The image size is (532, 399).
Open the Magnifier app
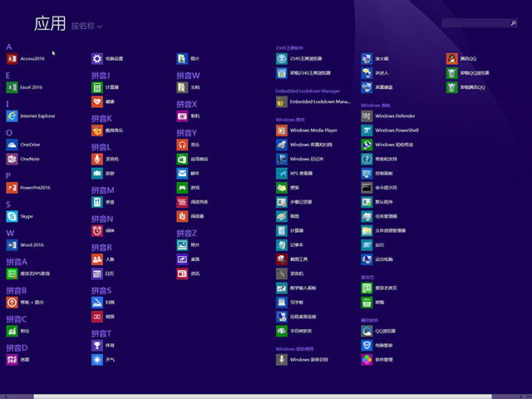click(375, 59)
